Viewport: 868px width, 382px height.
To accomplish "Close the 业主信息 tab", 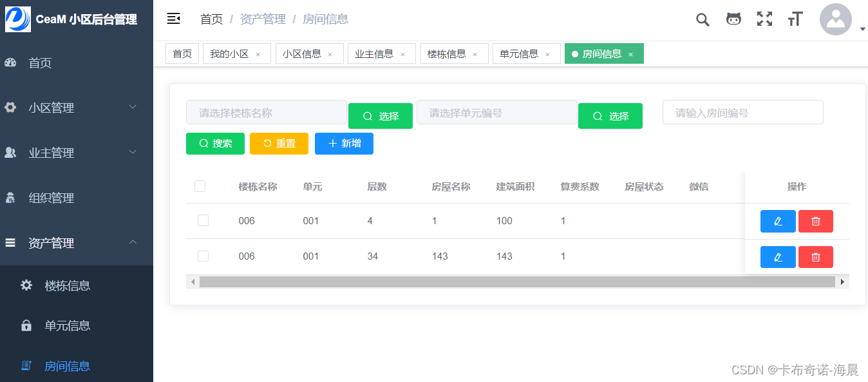I will tap(403, 55).
